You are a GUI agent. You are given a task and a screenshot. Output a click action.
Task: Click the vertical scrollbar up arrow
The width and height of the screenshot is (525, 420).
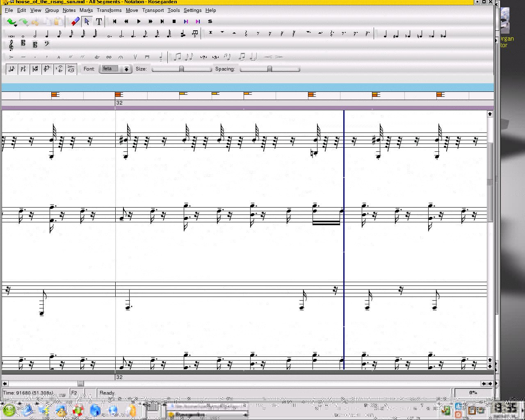490,114
